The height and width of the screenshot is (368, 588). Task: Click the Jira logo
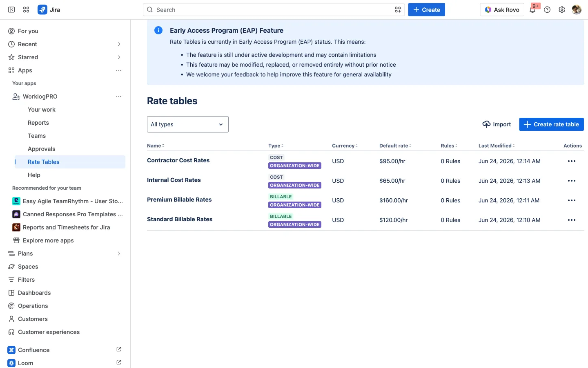click(49, 10)
